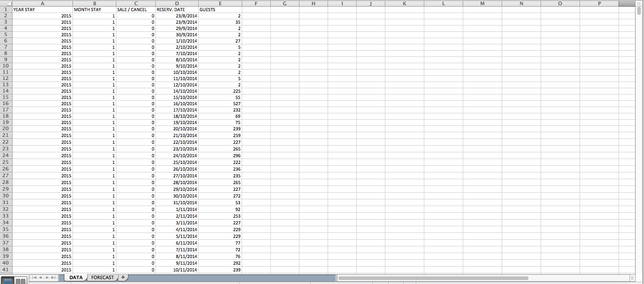The height and width of the screenshot is (284, 644).
Task: Select column A containing YEAR STAY
Action: point(43,3)
